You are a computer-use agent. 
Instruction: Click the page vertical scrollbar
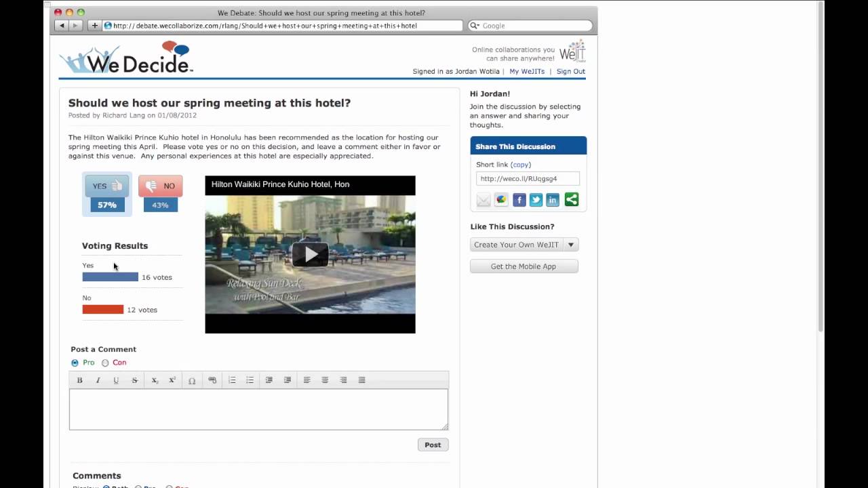[820, 166]
